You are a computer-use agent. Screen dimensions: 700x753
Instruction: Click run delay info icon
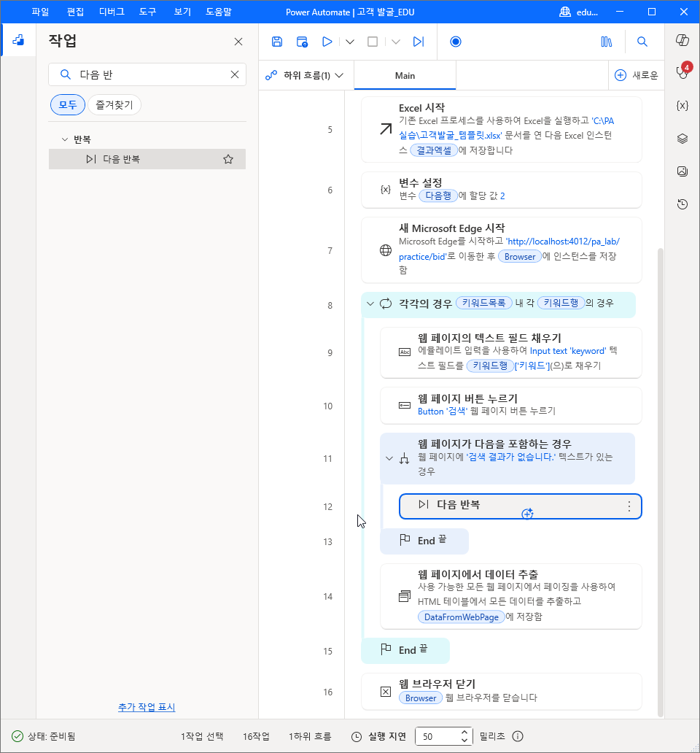(518, 736)
